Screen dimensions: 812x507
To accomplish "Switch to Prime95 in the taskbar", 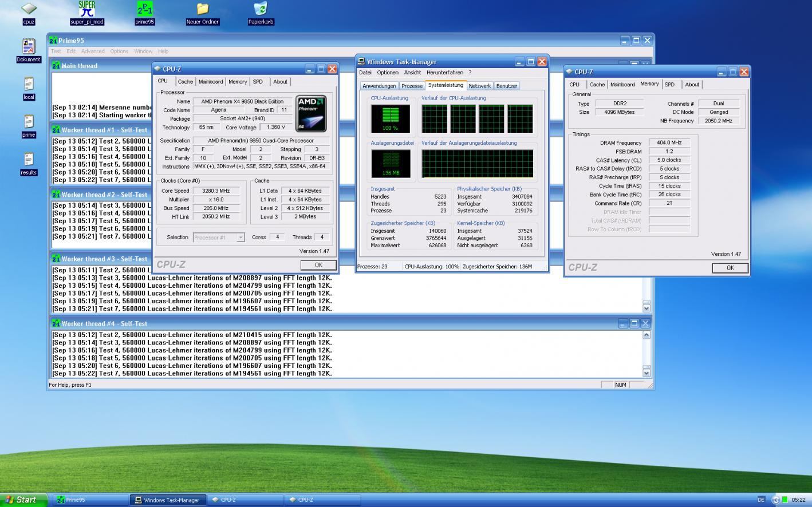I will tap(90, 500).
